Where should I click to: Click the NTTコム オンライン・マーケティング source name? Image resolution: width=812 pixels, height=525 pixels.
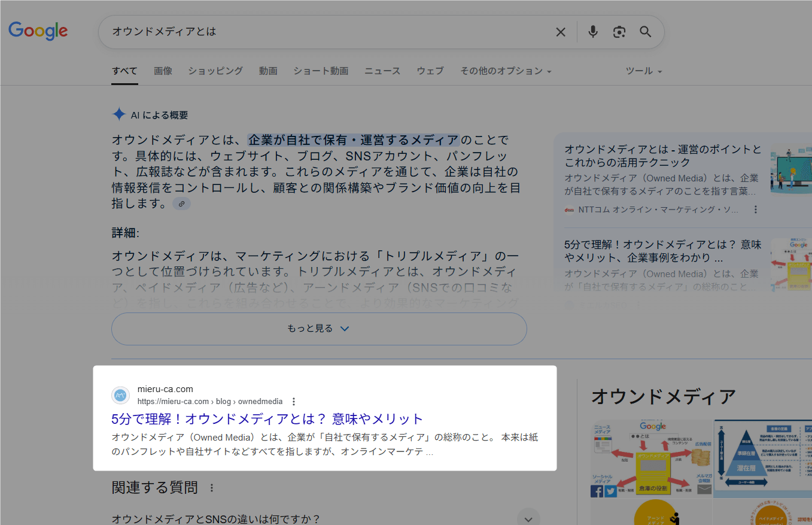(658, 210)
